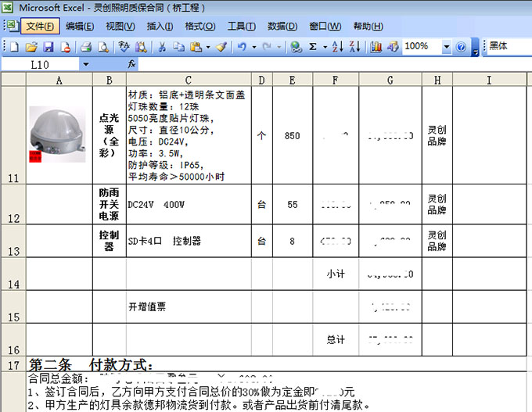The width and height of the screenshot is (532, 412).
Task: Select the Format Painter brush
Action: (222, 48)
